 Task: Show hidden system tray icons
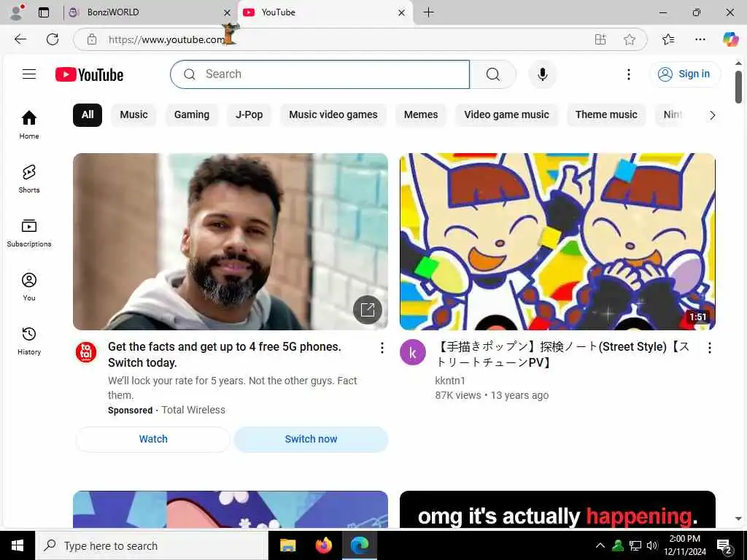click(x=600, y=545)
